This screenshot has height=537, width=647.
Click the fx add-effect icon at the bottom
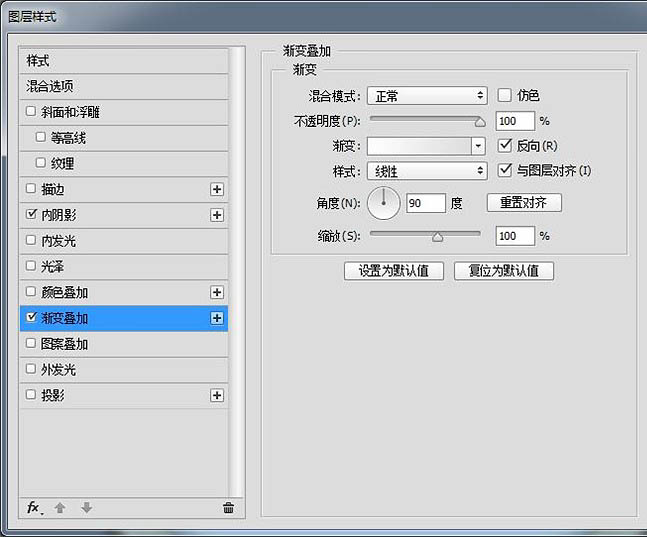pyautogui.click(x=33, y=508)
